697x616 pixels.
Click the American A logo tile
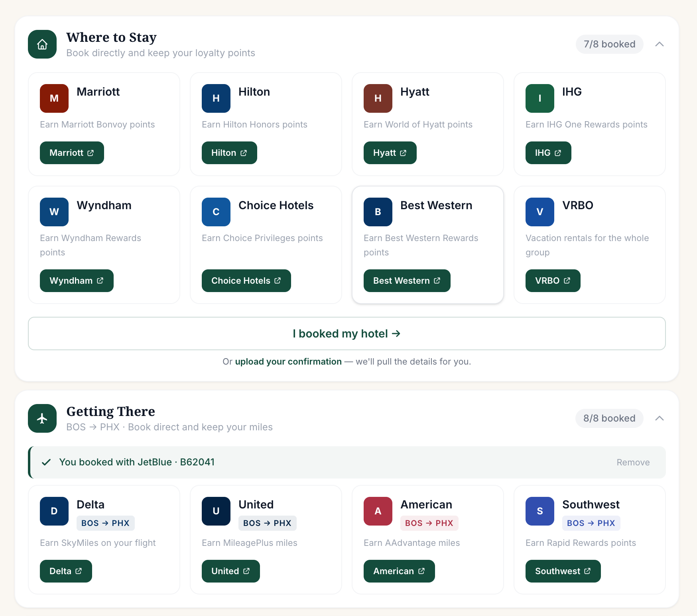pyautogui.click(x=378, y=511)
